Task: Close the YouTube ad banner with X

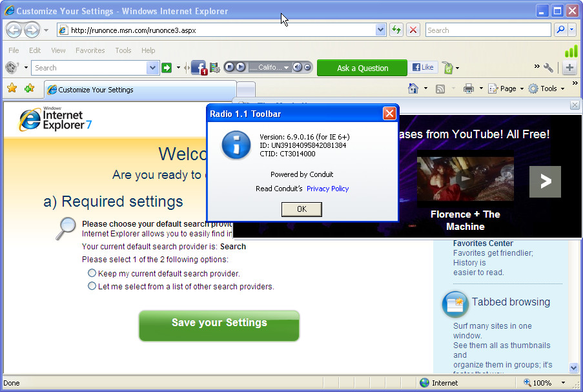Action: 575,105
